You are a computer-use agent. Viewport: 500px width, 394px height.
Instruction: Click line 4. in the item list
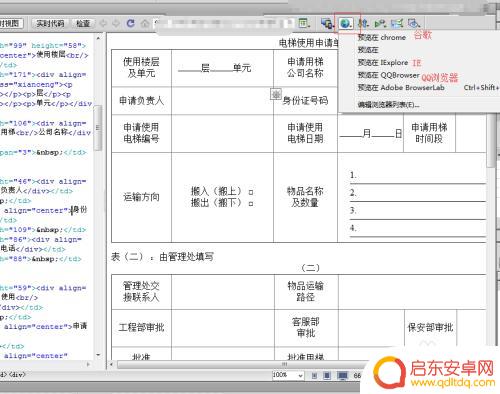pos(417,229)
